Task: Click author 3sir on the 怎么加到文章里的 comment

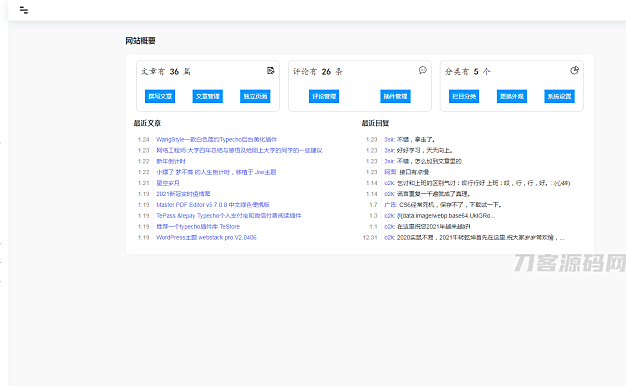Action: (x=390, y=161)
